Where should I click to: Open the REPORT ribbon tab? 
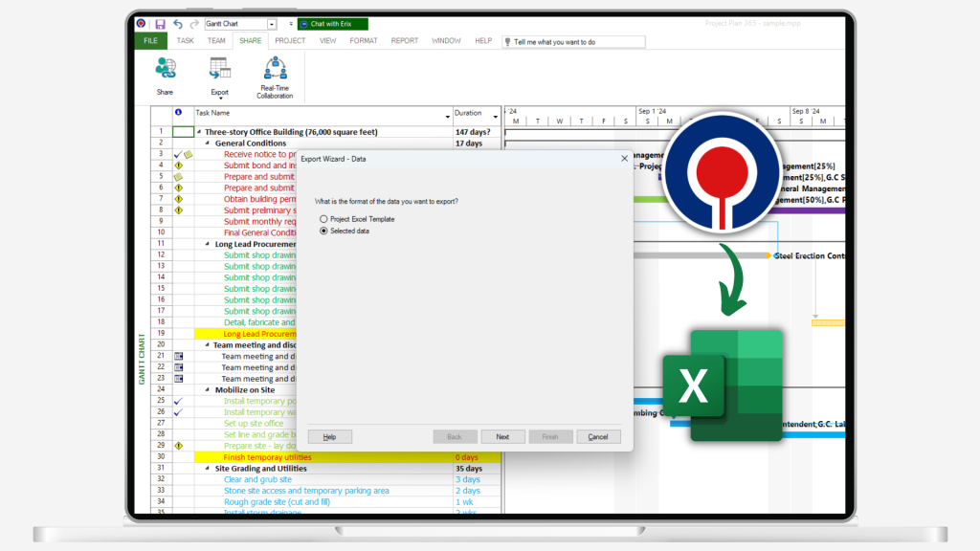(405, 40)
